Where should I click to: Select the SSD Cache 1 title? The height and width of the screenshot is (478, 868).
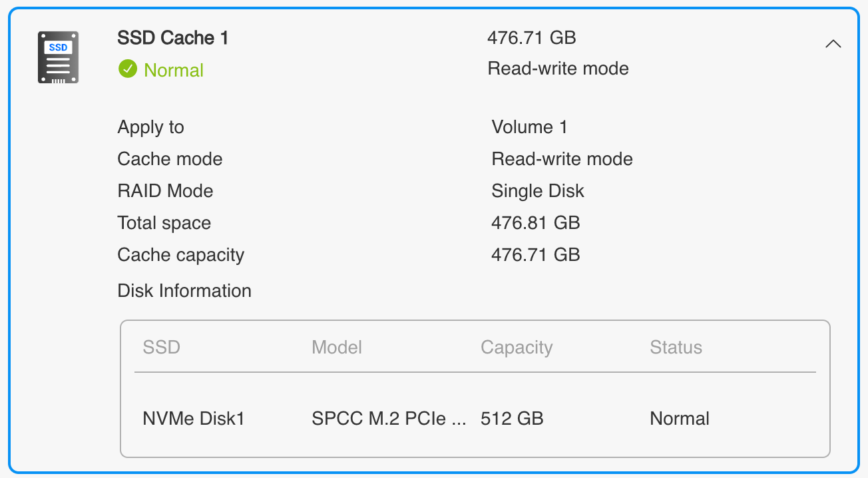(172, 38)
